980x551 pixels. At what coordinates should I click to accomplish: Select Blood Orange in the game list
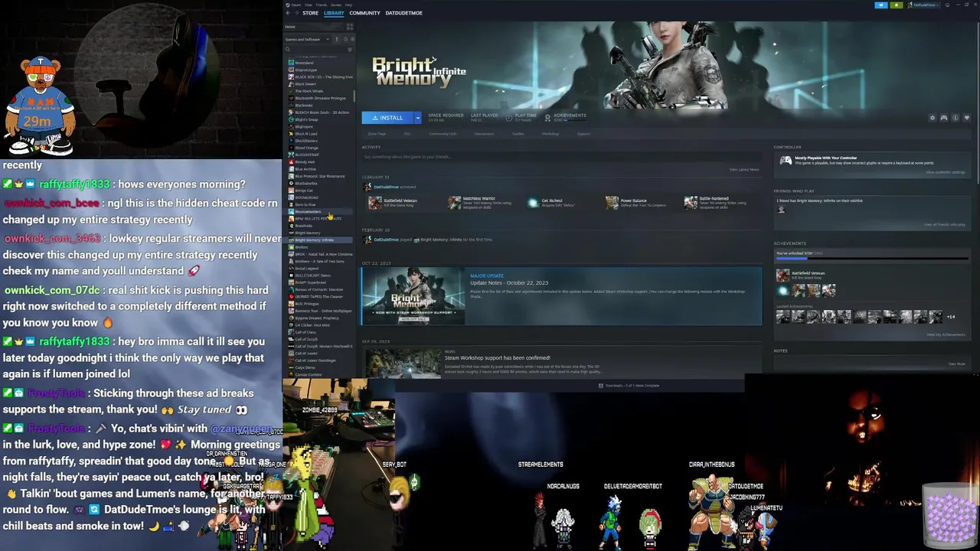coord(306,148)
